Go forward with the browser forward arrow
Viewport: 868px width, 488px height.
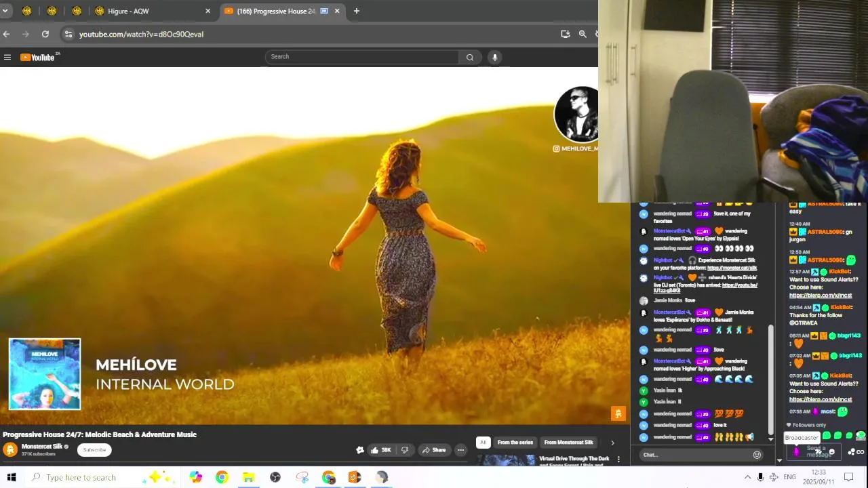(26, 34)
